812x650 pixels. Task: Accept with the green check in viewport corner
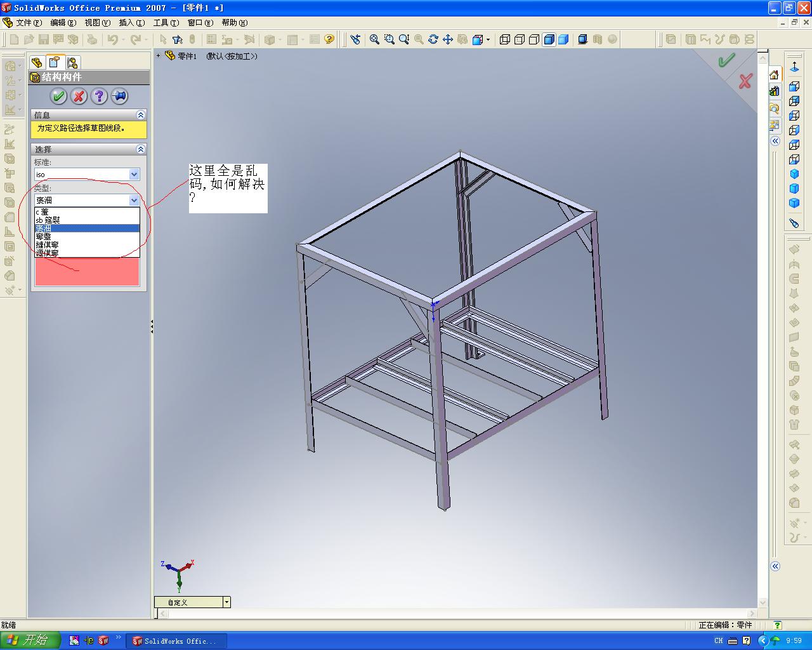point(726,61)
